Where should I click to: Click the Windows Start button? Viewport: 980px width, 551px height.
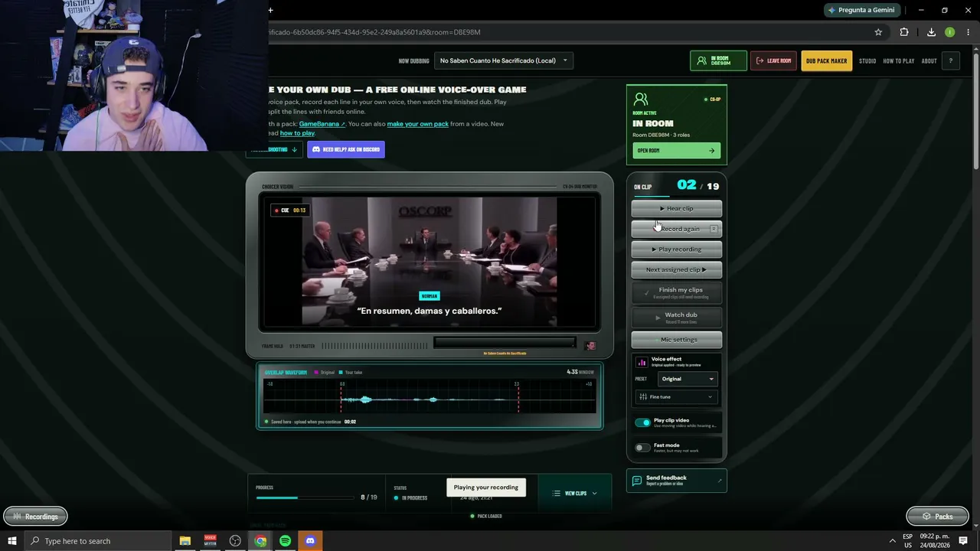pyautogui.click(x=11, y=541)
